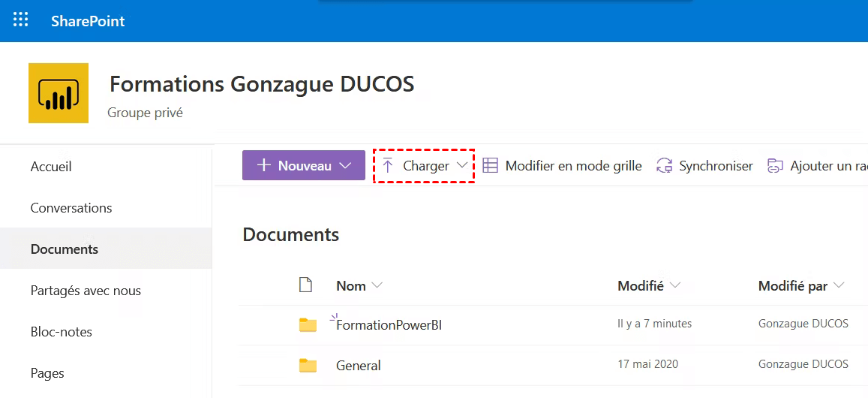
Task: Click the General folder icon
Action: [x=308, y=366]
